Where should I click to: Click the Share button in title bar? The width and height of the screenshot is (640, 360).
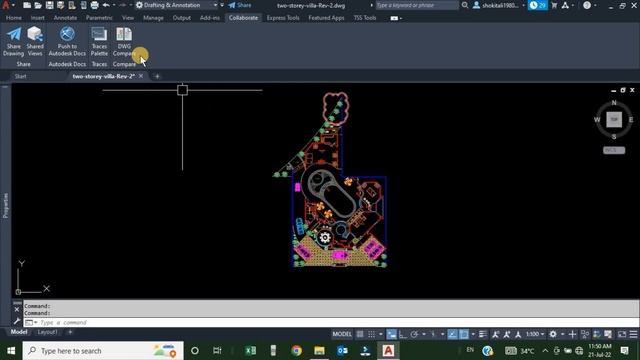240,5
